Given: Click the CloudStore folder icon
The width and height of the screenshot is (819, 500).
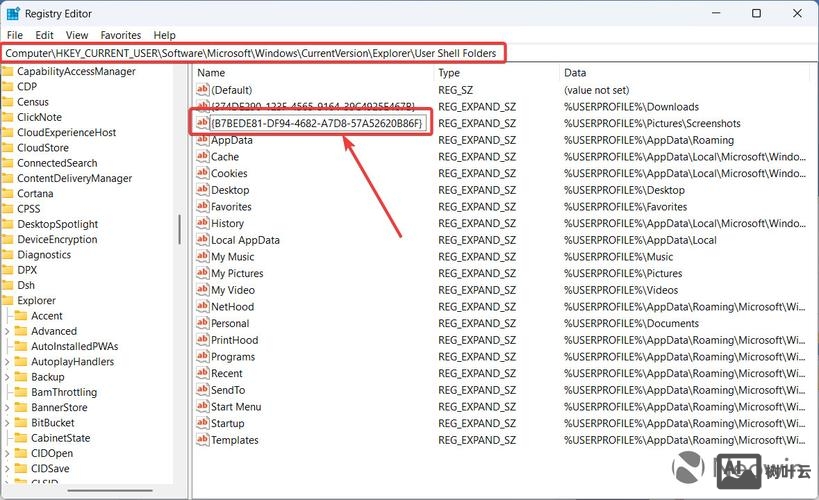Looking at the screenshot, I should point(7,148).
